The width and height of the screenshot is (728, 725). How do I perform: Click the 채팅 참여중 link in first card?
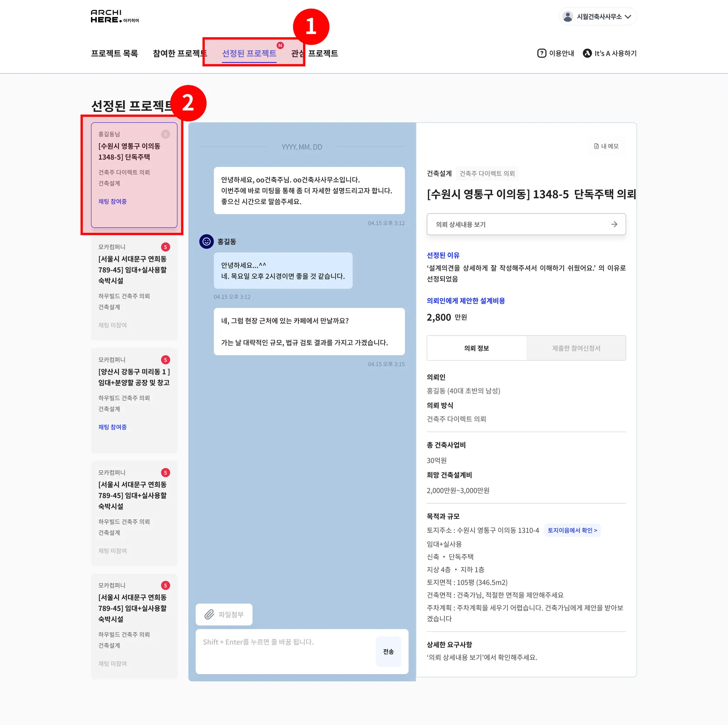112,202
